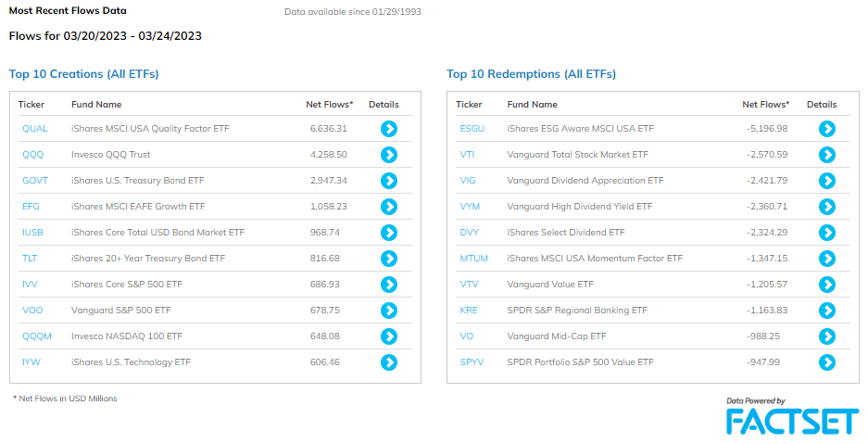Click the flows date range 03/20/2023 - 03/24/2023
868x444 pixels.
tap(132, 36)
